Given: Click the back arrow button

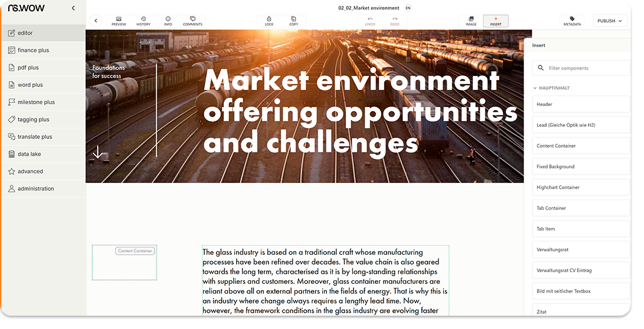Looking at the screenshot, I should point(95,21).
